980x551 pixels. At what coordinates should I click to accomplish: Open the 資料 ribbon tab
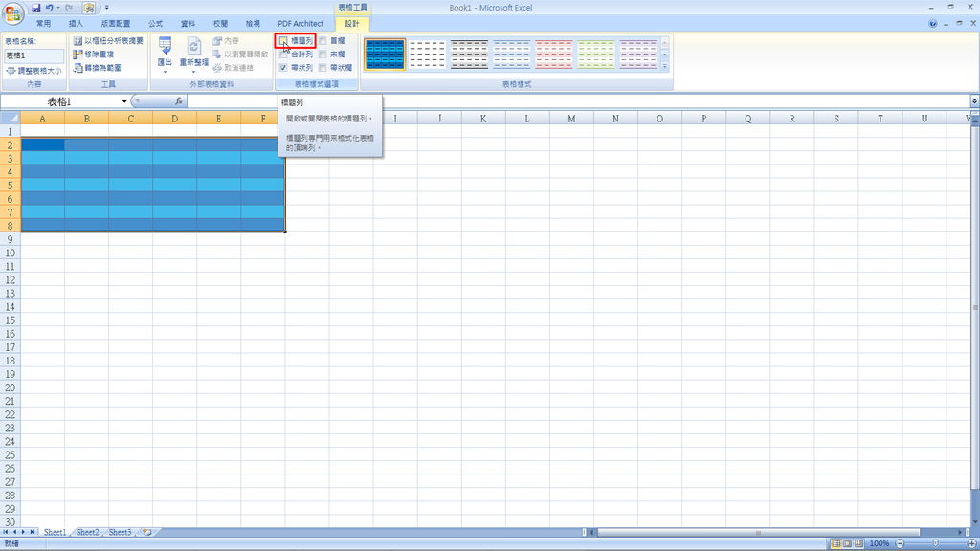(x=189, y=23)
